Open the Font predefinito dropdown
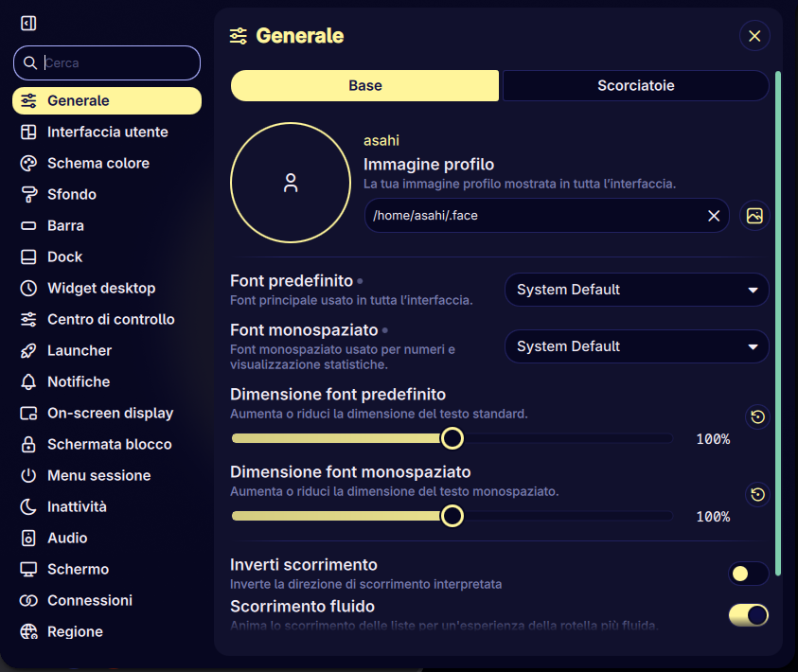The width and height of the screenshot is (798, 672). (636, 290)
